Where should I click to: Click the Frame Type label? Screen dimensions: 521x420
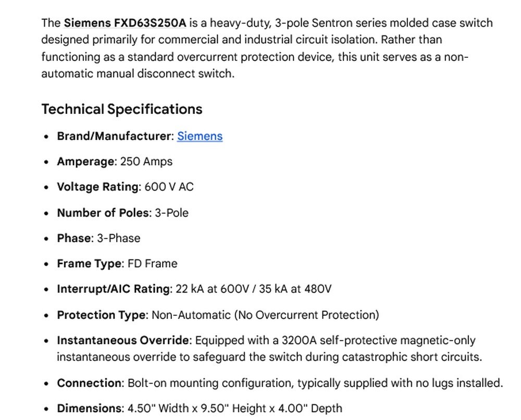pyautogui.click(x=89, y=264)
